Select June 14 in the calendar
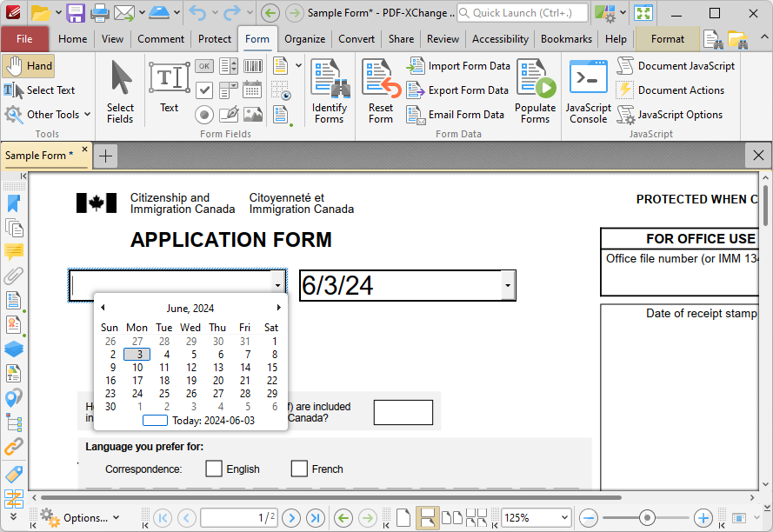Viewport: 773px width, 532px height. 245,368
